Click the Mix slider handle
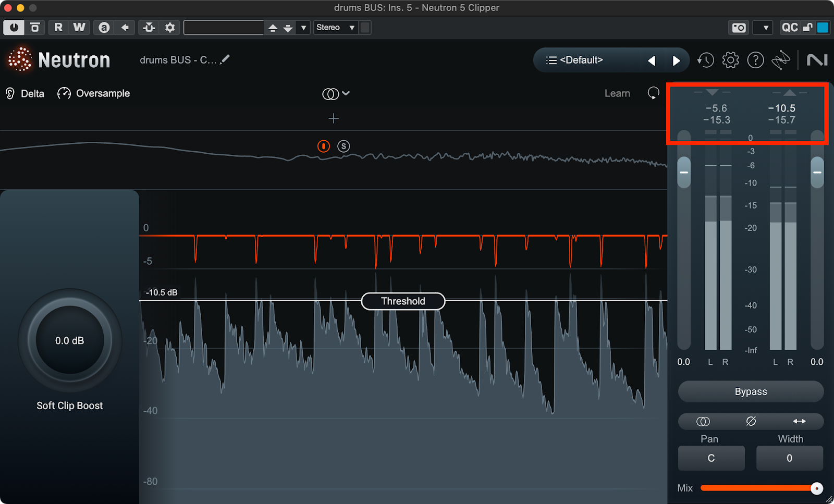 point(816,488)
